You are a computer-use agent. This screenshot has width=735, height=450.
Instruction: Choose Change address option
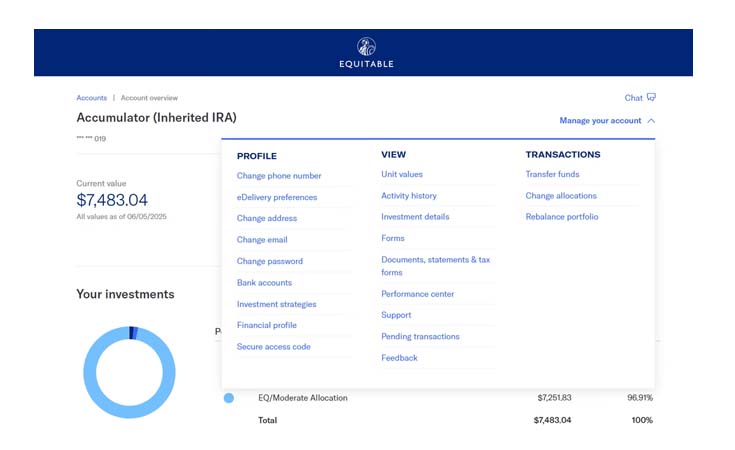click(x=267, y=219)
